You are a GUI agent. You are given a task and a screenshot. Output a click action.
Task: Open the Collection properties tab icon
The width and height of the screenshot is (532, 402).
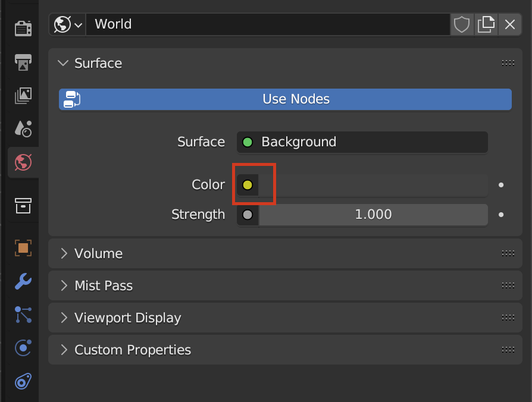[x=23, y=206]
